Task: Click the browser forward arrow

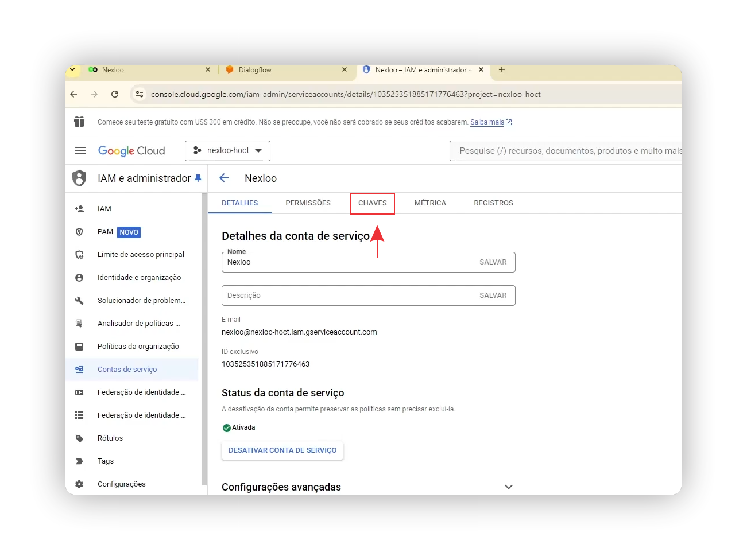Action: click(x=94, y=94)
